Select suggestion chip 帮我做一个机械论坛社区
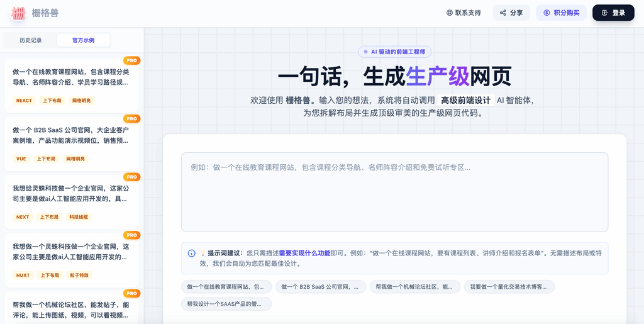644x324 pixels. (415, 287)
